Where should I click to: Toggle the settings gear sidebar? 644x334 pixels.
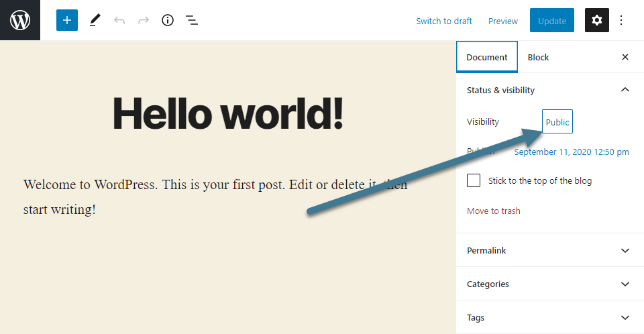coord(596,20)
